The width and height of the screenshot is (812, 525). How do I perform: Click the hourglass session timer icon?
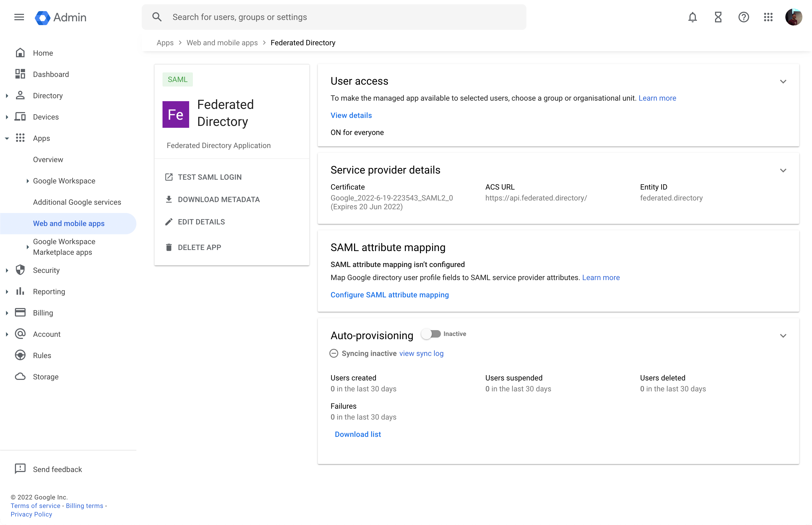point(718,17)
